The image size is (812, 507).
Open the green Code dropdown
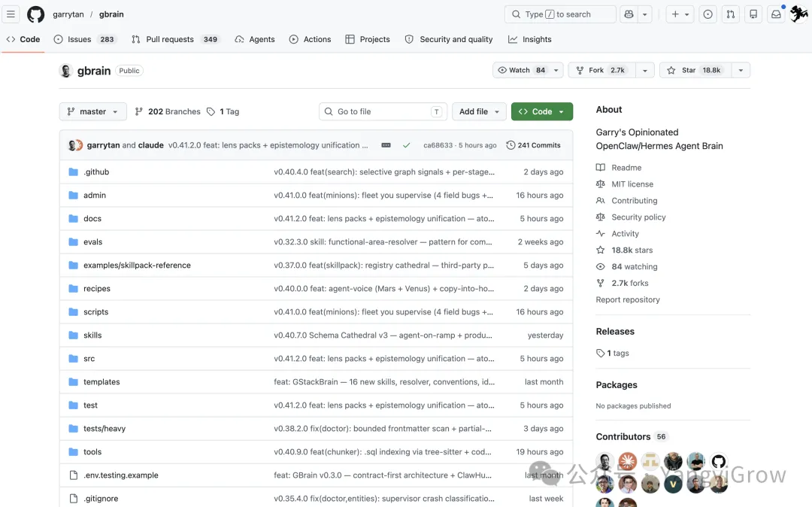tap(541, 111)
